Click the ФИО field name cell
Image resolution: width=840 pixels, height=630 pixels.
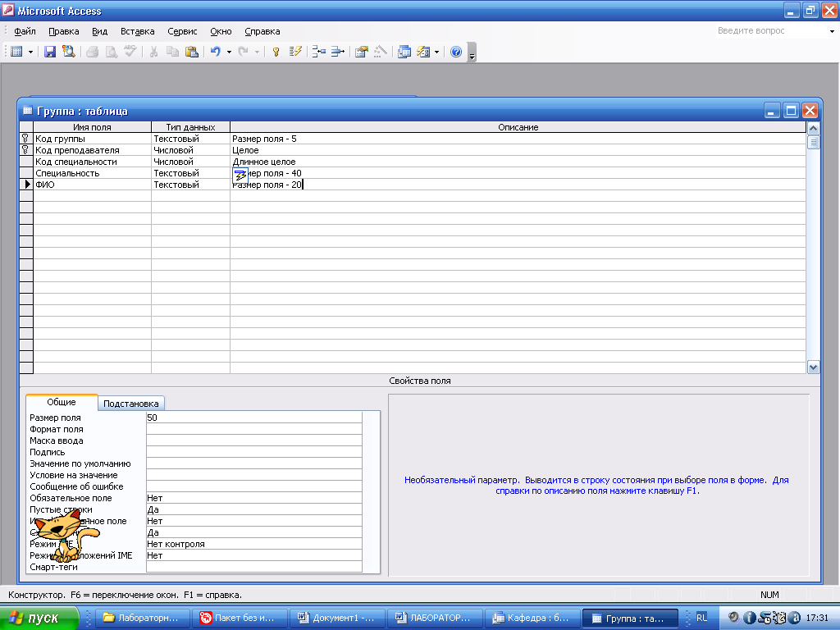[92, 185]
